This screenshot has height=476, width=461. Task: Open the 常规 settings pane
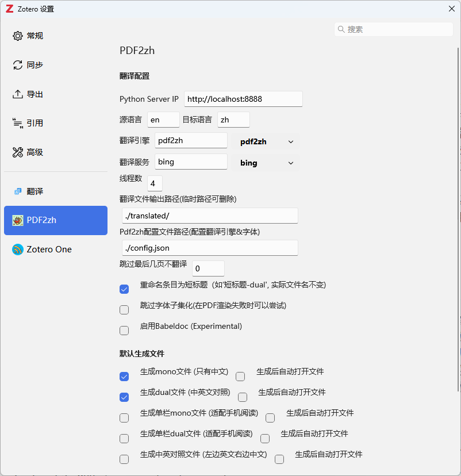[x=56, y=36]
